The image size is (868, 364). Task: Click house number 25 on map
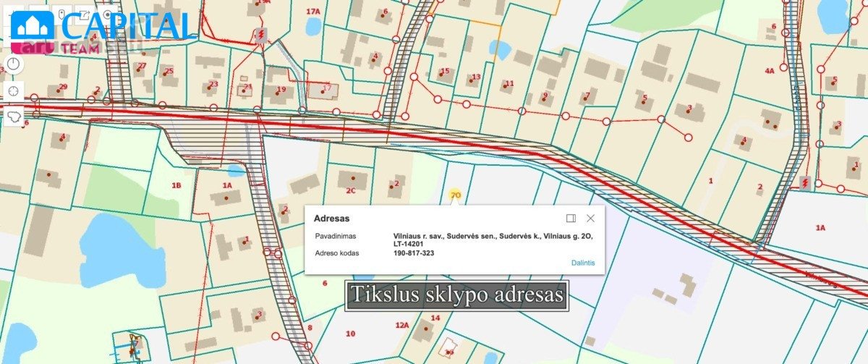[169, 71]
